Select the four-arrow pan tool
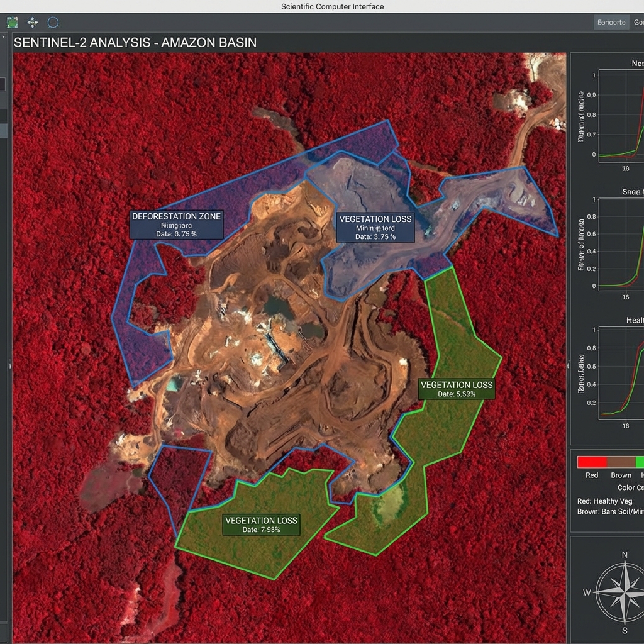Screen dimensions: 644x644 coord(33,23)
